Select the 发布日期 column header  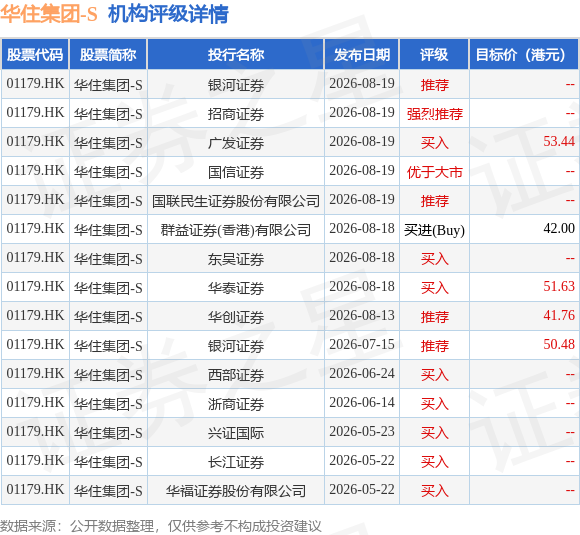(362, 54)
